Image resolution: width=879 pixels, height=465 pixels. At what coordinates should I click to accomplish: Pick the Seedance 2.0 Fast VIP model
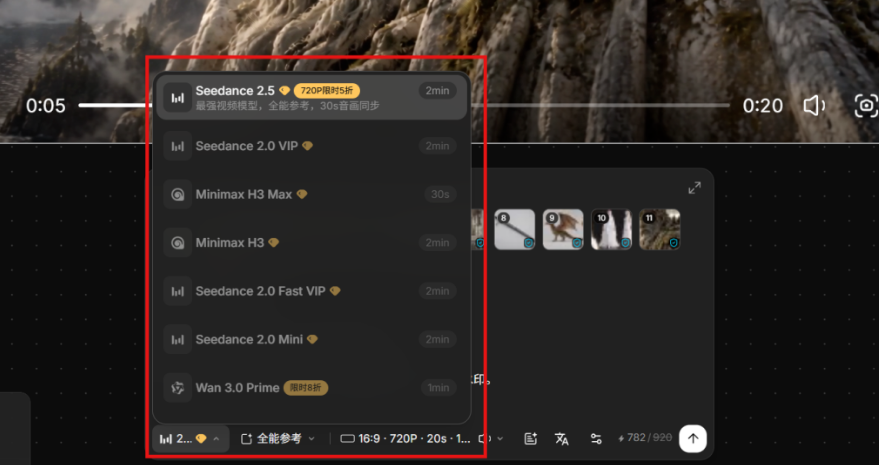pyautogui.click(x=311, y=291)
